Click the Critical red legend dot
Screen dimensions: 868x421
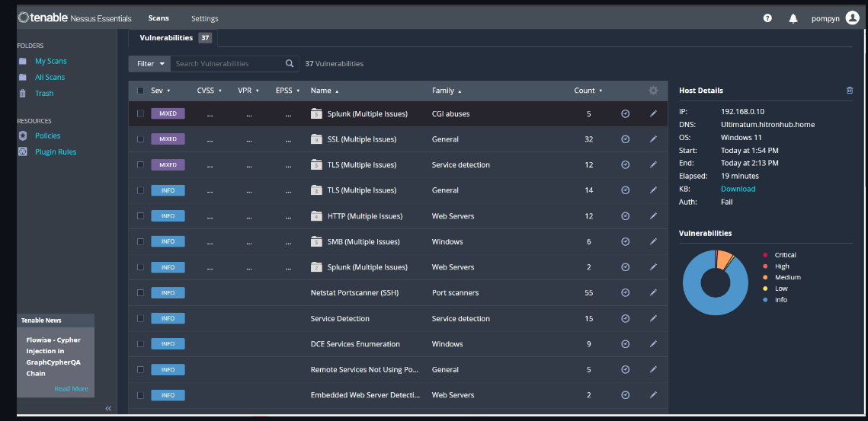(765, 255)
